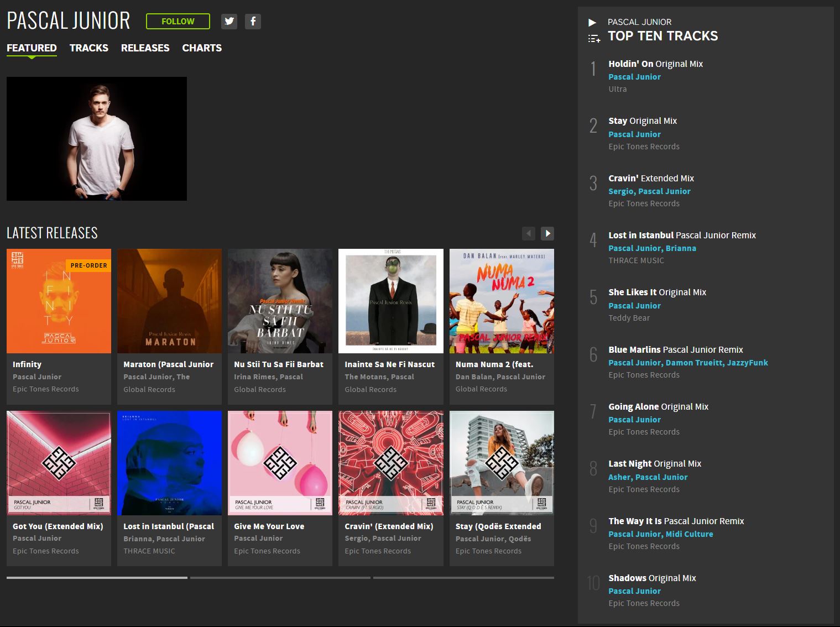Click Pascal Junior, Damon Trueitt, JazzyFunk artists

pyautogui.click(x=688, y=363)
